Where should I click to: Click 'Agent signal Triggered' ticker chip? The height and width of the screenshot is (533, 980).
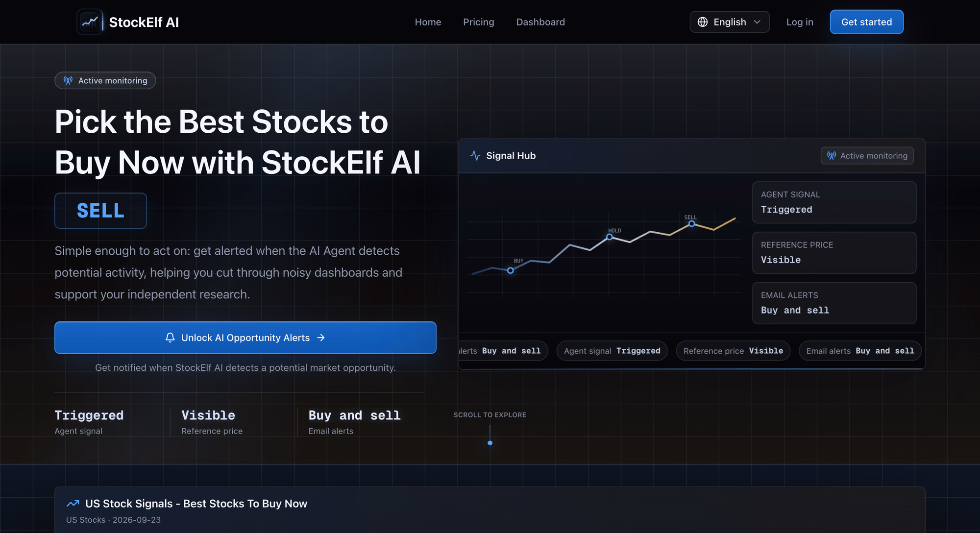click(x=612, y=351)
